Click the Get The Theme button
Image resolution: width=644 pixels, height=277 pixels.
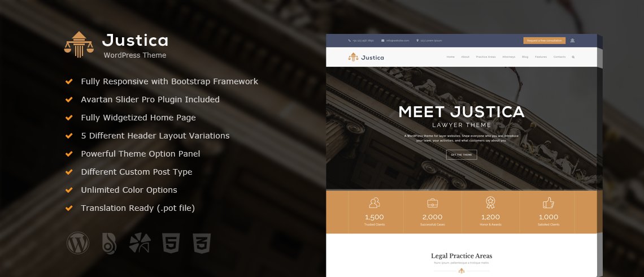462,154
